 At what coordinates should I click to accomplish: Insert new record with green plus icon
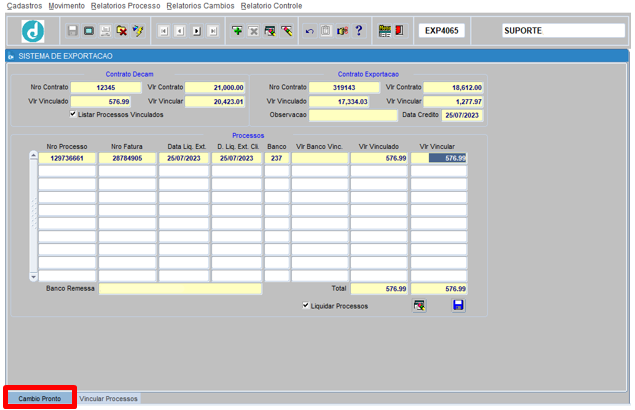click(x=237, y=31)
